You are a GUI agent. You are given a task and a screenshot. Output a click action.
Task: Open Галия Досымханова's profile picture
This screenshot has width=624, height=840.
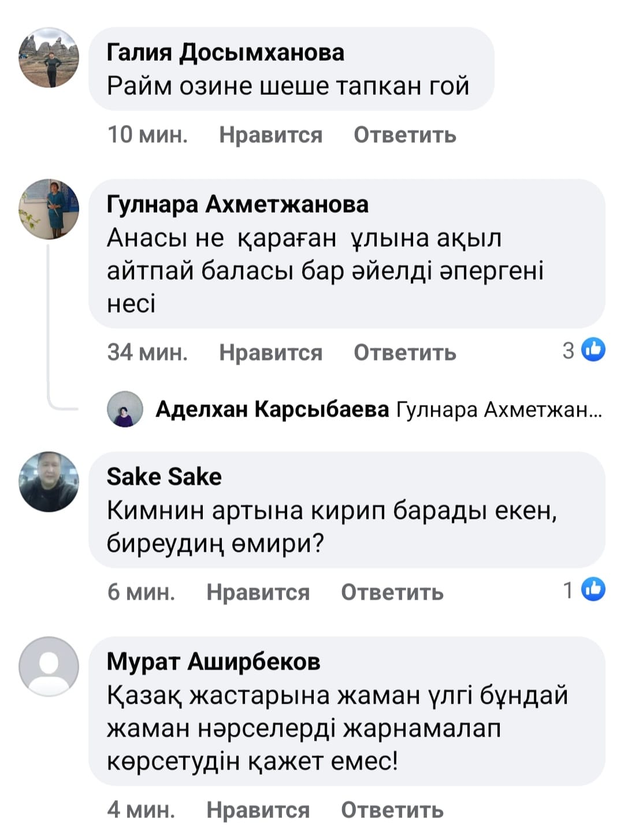pyautogui.click(x=49, y=58)
